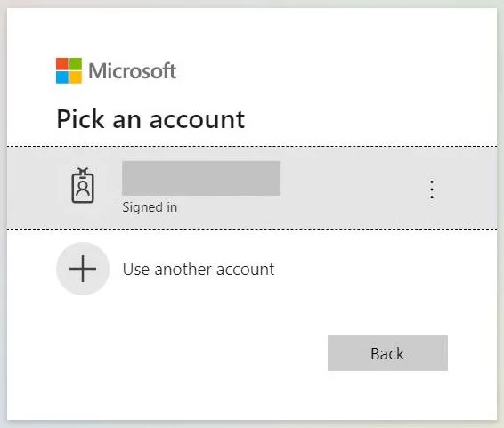Click the Signed in status label
The image size is (504, 428).
pos(150,207)
